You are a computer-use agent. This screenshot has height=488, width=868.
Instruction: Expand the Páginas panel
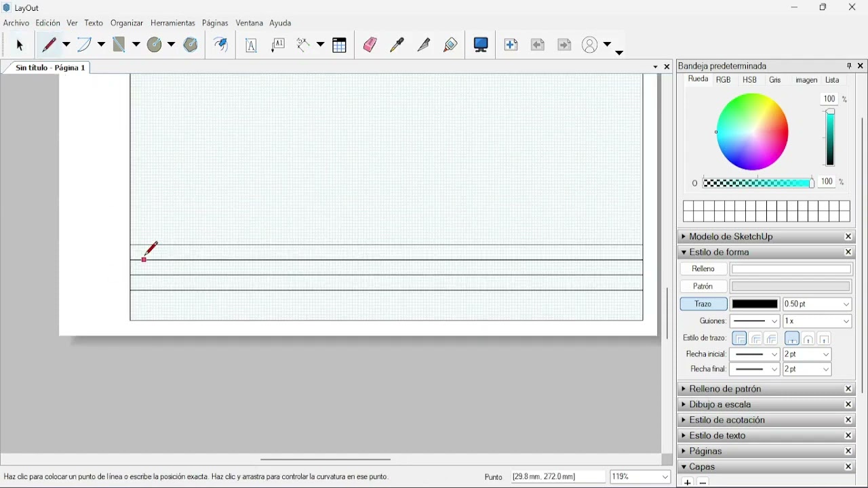pos(684,452)
